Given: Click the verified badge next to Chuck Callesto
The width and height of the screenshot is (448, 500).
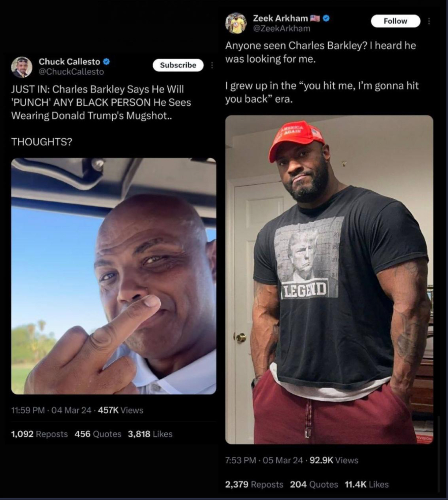Looking at the screenshot, I should point(107,62).
